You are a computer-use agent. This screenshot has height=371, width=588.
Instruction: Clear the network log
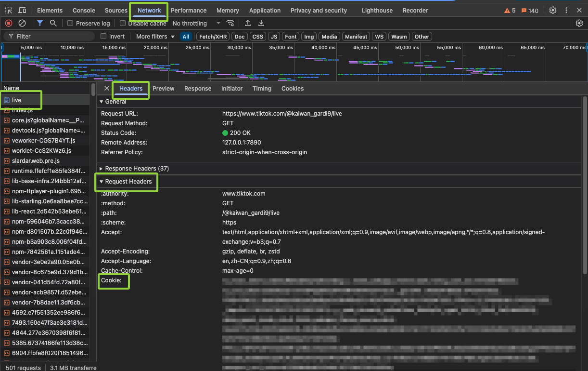coord(22,23)
